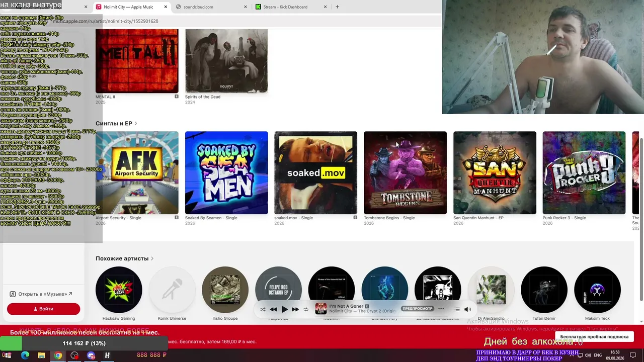Open the Konik Universe artist avatar
This screenshot has height=362, width=644.
point(172,290)
